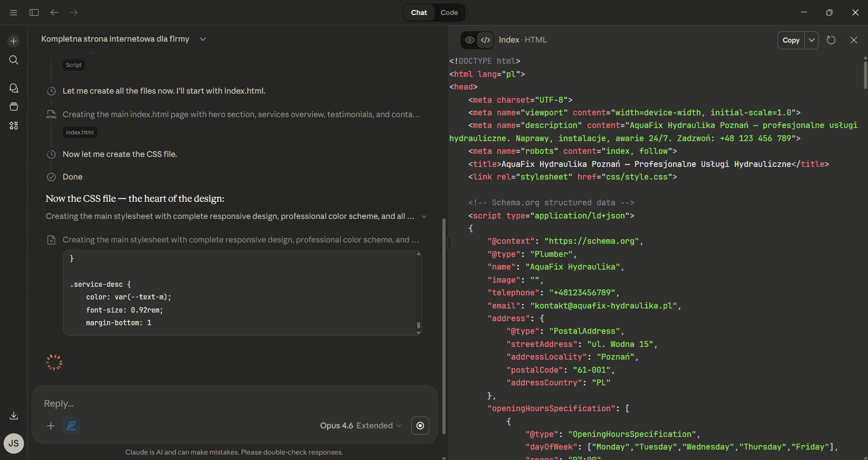
Task: Start a new chat with the plus icon
Action: coord(14,41)
